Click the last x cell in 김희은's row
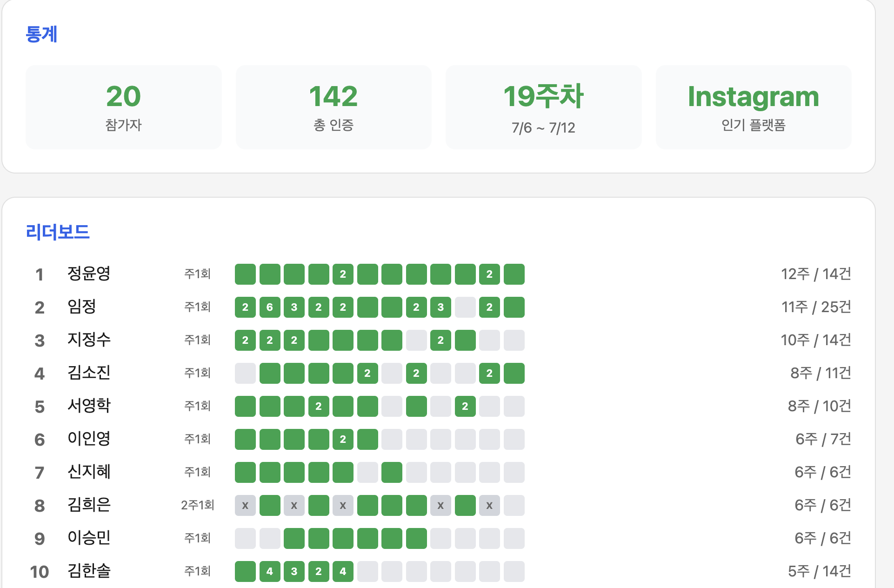 pyautogui.click(x=489, y=505)
